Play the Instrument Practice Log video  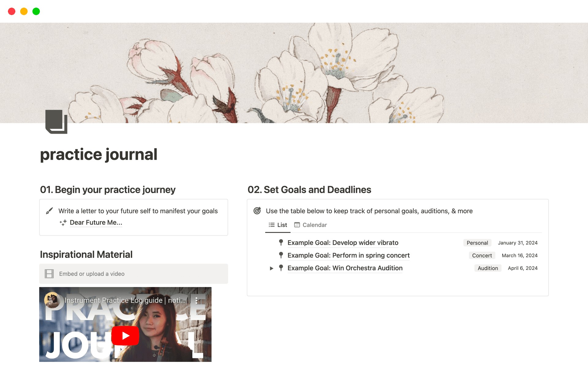tap(125, 336)
